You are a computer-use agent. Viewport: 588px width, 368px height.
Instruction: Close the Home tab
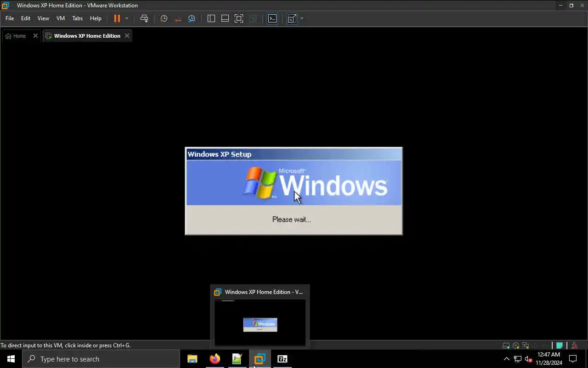click(35, 36)
